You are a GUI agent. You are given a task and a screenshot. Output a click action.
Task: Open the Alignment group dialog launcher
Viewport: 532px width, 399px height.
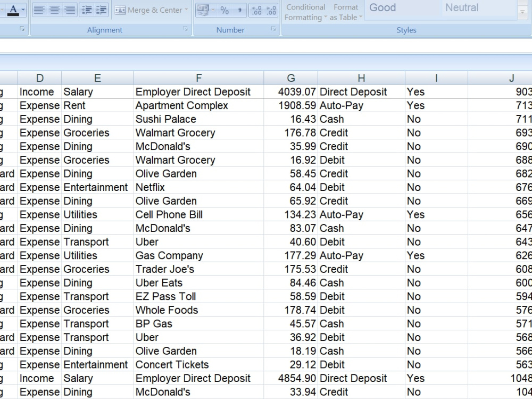tap(186, 29)
